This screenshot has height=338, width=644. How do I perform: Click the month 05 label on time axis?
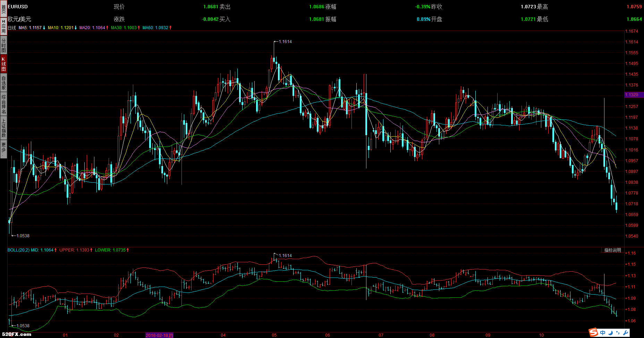click(274, 335)
